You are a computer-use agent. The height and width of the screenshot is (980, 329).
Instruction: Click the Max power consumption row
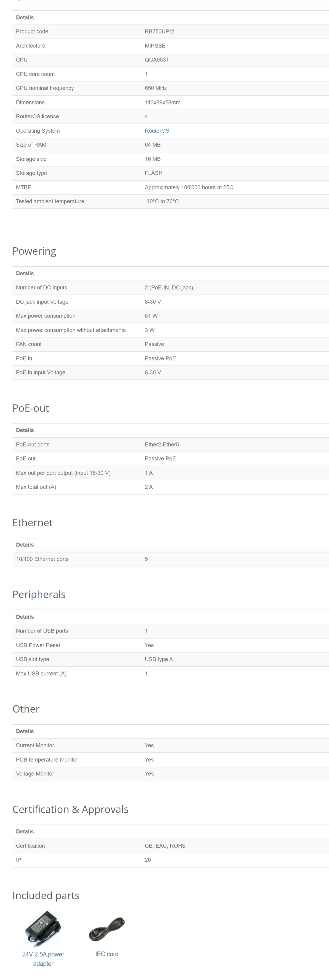pos(171,316)
